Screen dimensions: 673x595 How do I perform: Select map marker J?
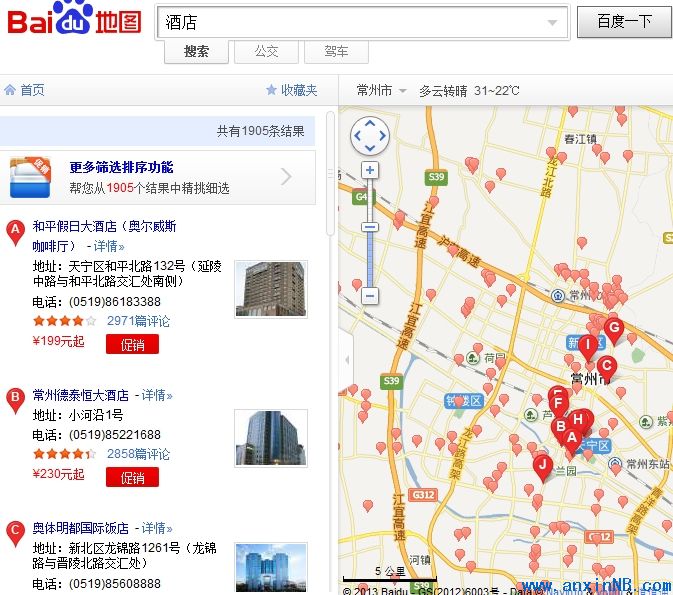(542, 464)
